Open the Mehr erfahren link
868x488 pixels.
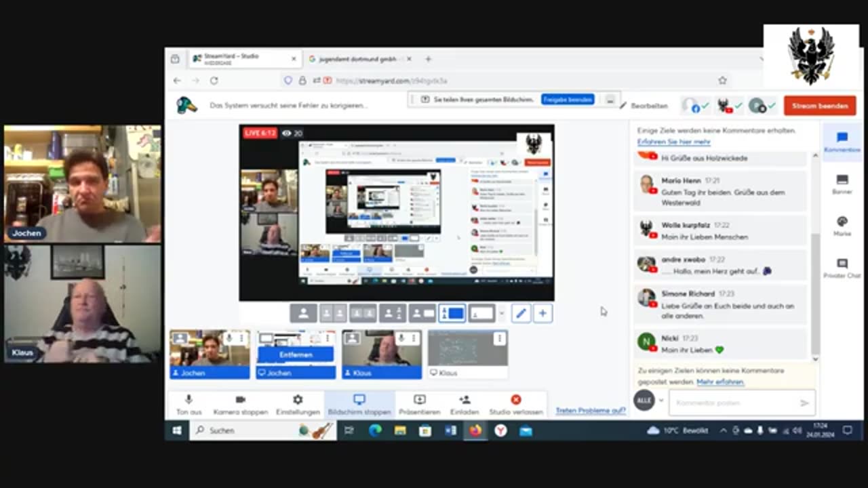tap(720, 382)
